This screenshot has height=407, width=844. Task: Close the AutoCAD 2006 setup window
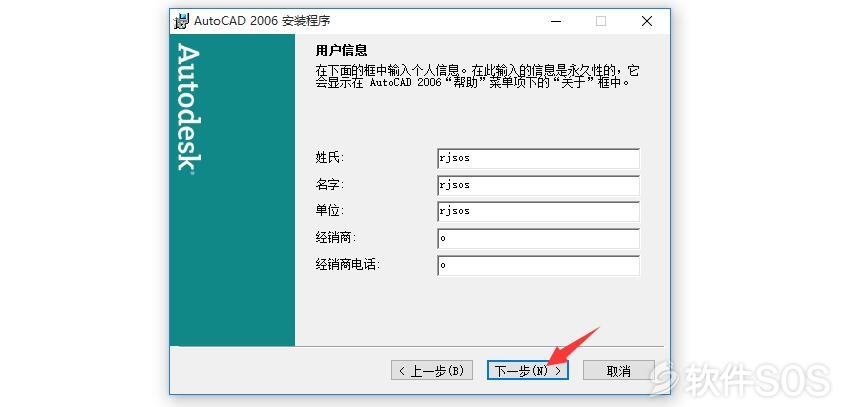click(647, 21)
